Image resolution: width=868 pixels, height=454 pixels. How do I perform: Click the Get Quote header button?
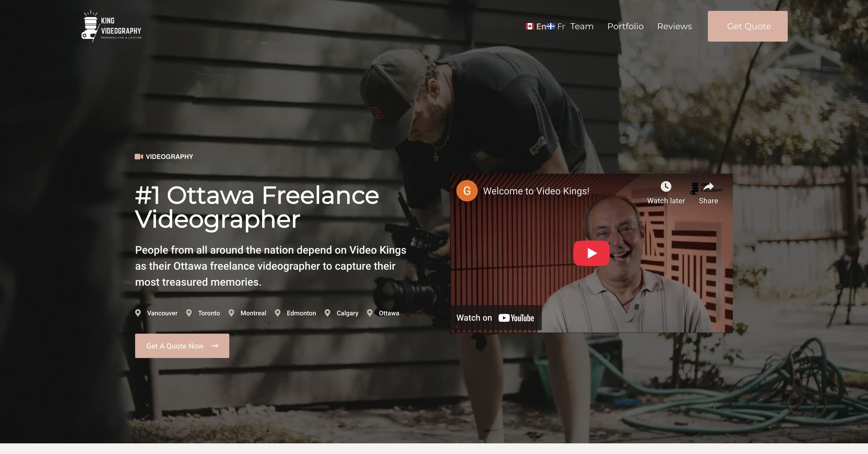(x=748, y=26)
